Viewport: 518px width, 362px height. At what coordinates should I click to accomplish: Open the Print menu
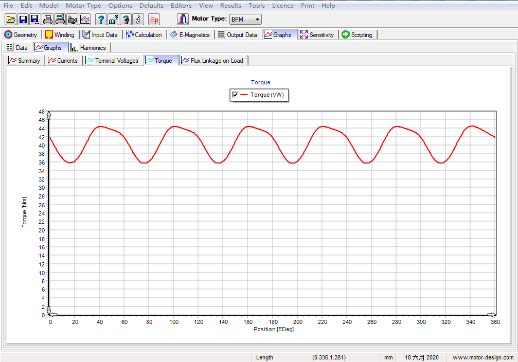307,6
